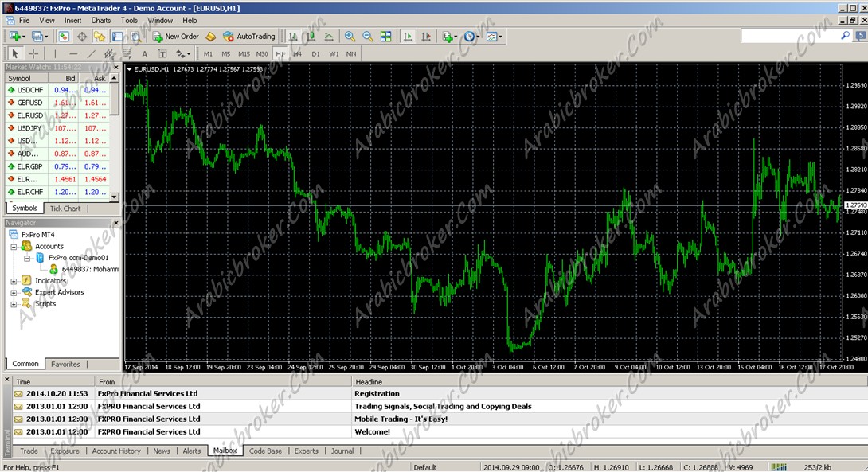
Task: Select EURGBP row in Market Watch
Action: [57, 166]
